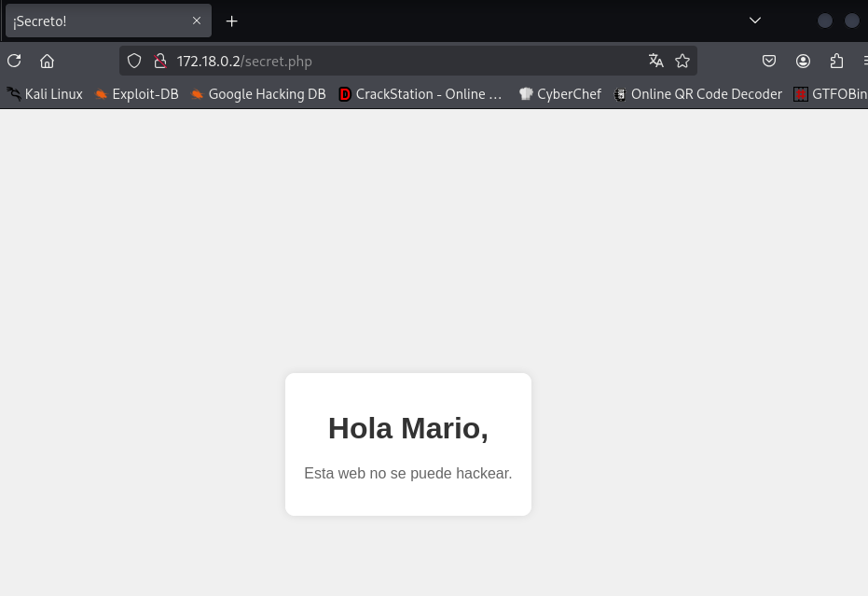Open the Firefox account profile icon
The height and width of the screenshot is (596, 868).
[803, 62]
